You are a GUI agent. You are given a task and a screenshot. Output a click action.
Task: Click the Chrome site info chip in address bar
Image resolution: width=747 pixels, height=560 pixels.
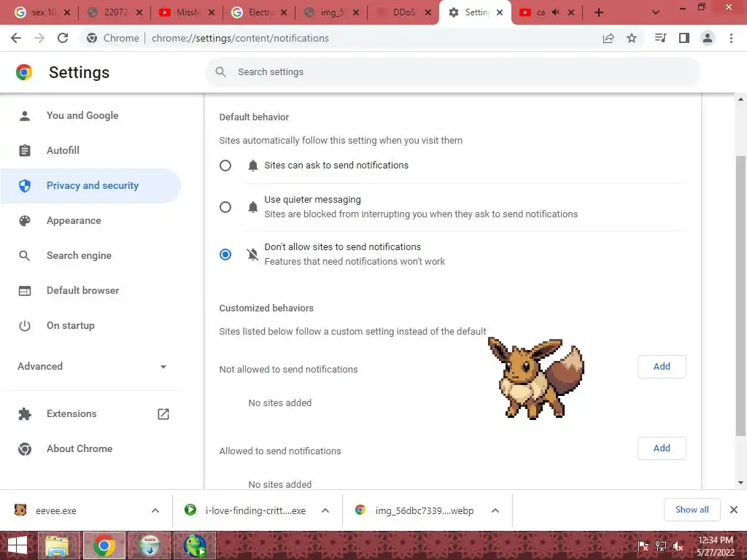click(x=113, y=38)
